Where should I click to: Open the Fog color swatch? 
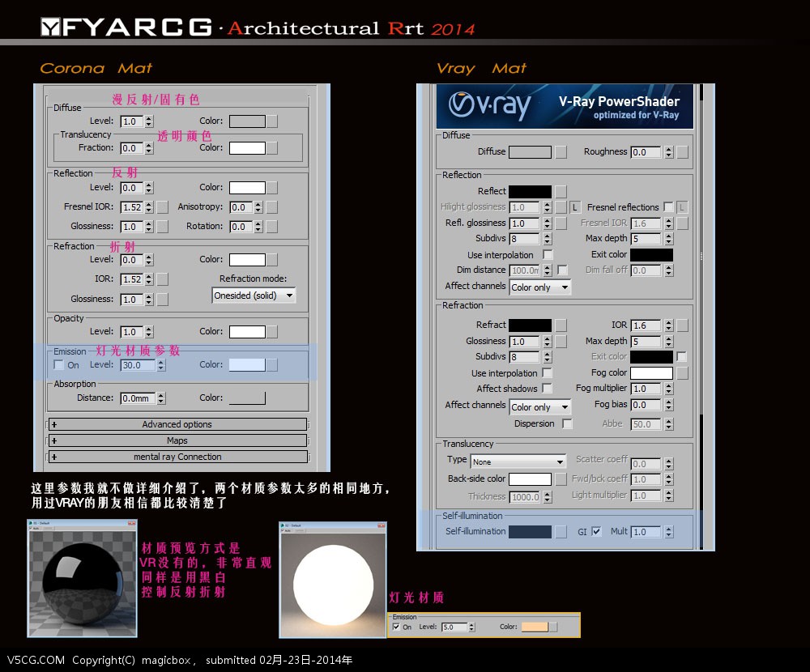coord(651,373)
